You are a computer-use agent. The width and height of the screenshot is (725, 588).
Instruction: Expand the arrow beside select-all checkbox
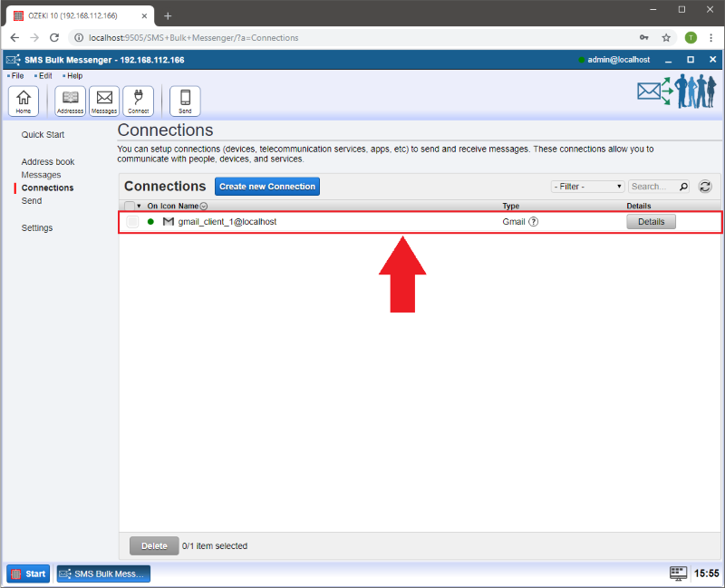pyautogui.click(x=139, y=207)
